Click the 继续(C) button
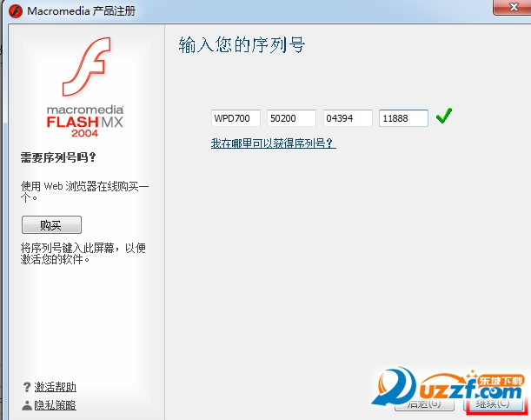531x420 pixels. point(493,403)
